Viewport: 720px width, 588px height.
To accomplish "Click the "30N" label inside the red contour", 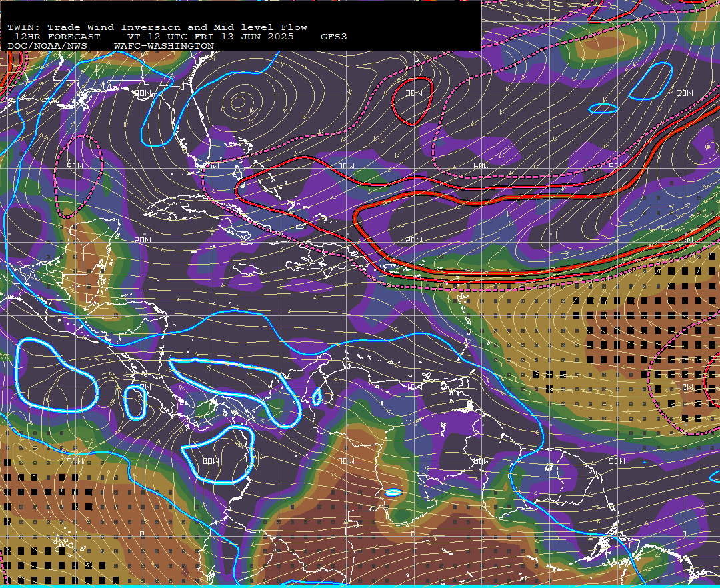I will [x=414, y=93].
